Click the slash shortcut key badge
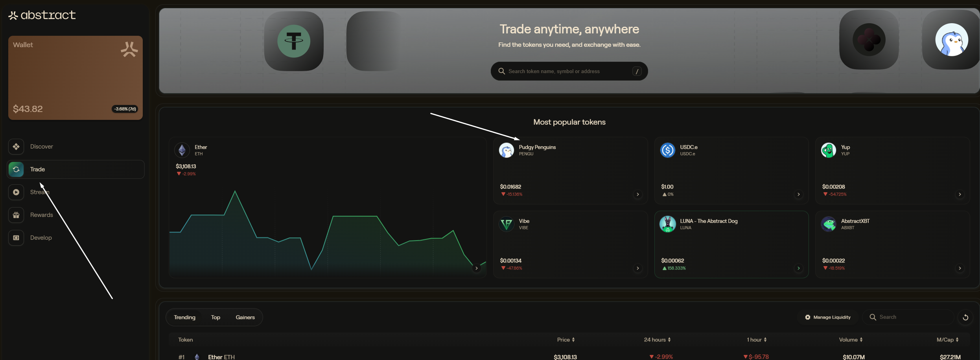Image resolution: width=980 pixels, height=360 pixels. pyautogui.click(x=637, y=71)
